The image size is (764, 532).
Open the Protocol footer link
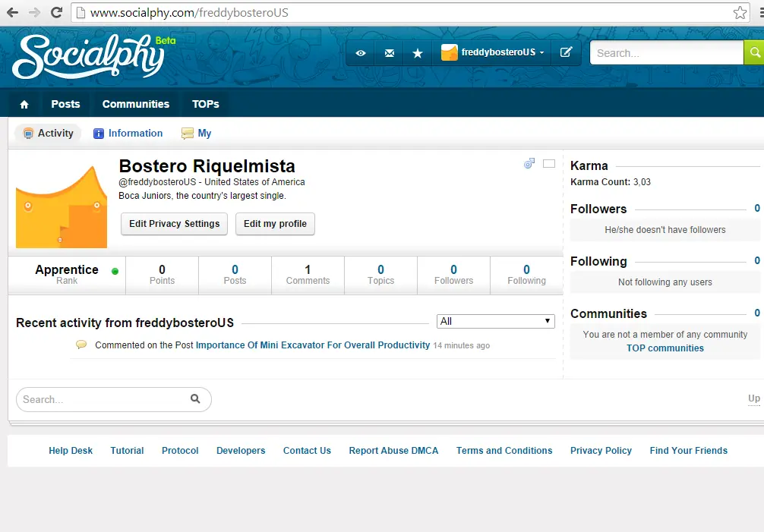click(180, 451)
